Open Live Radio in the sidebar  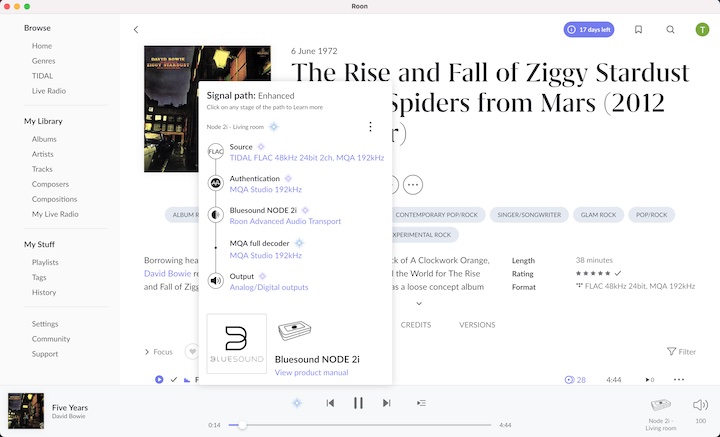pos(49,91)
